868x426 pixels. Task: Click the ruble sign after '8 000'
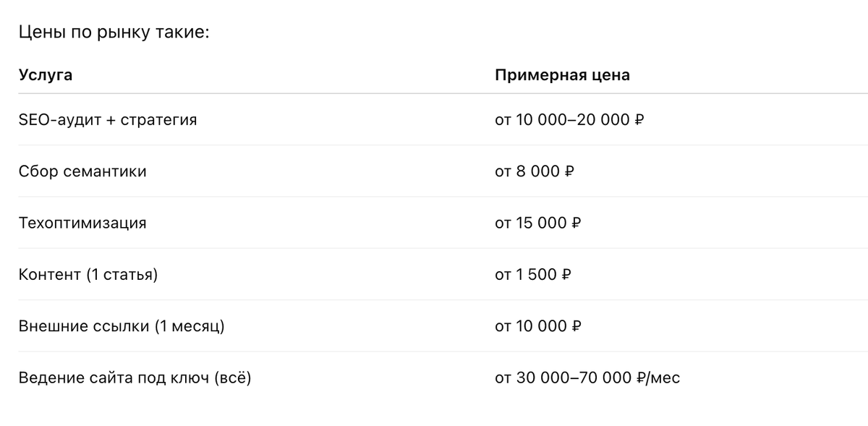pos(569,171)
